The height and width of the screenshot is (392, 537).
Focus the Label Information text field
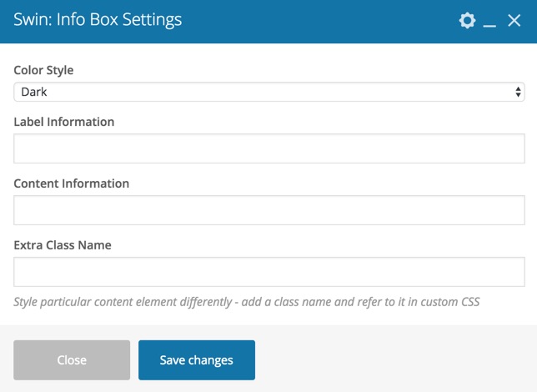coord(269,148)
